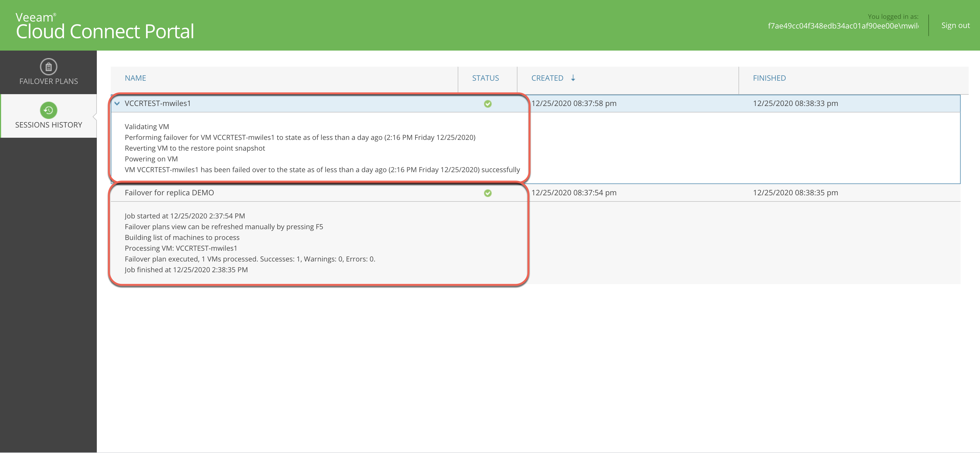980x453 pixels.
Task: Sort by the Created column header text
Action: point(547,78)
